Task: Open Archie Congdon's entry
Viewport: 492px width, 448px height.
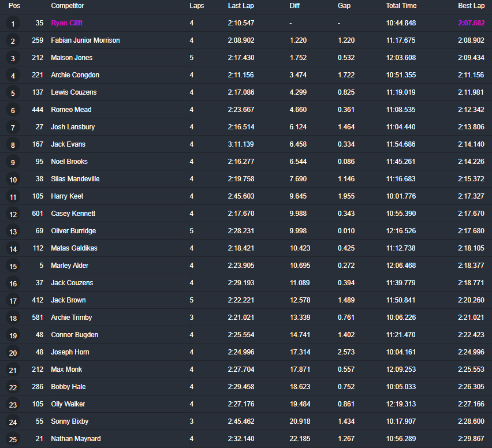Action: 75,75
